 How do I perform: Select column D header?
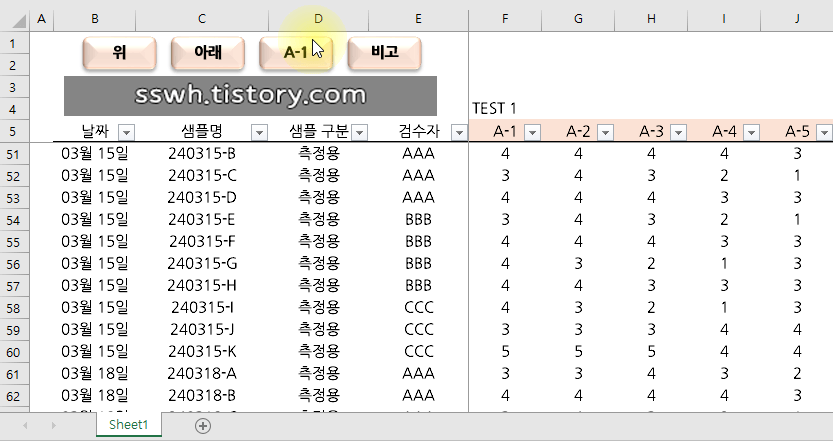318,20
